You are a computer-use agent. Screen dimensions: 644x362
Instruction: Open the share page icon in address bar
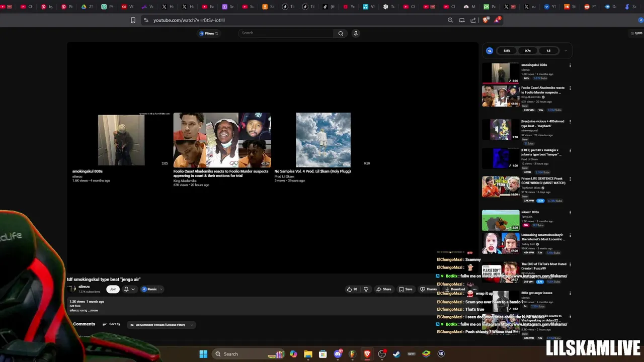[473, 20]
